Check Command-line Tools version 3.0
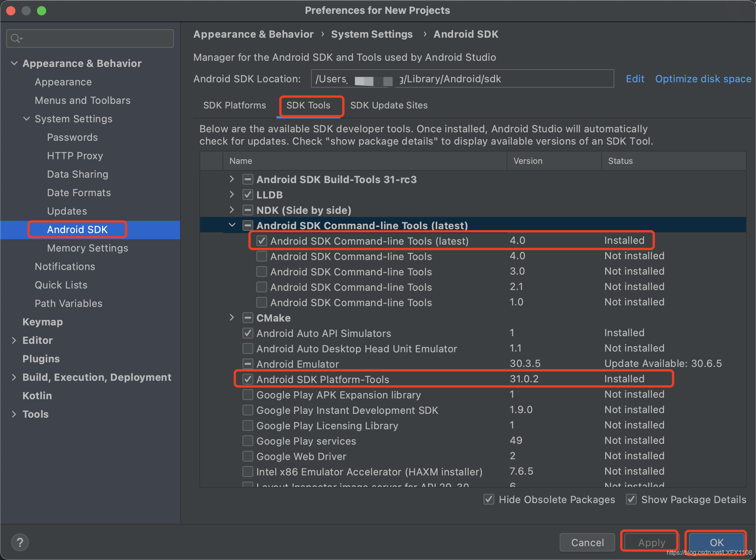 pos(262,272)
